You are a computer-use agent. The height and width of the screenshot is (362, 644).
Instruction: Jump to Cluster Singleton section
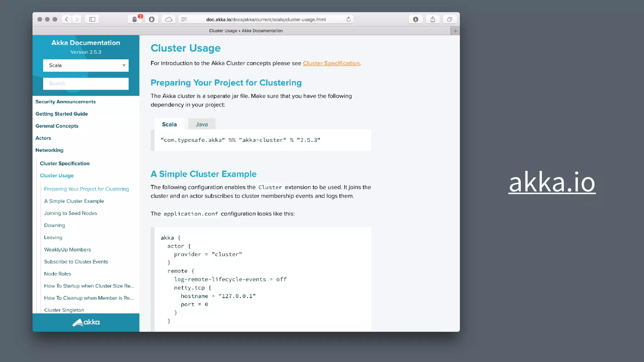coord(64,310)
